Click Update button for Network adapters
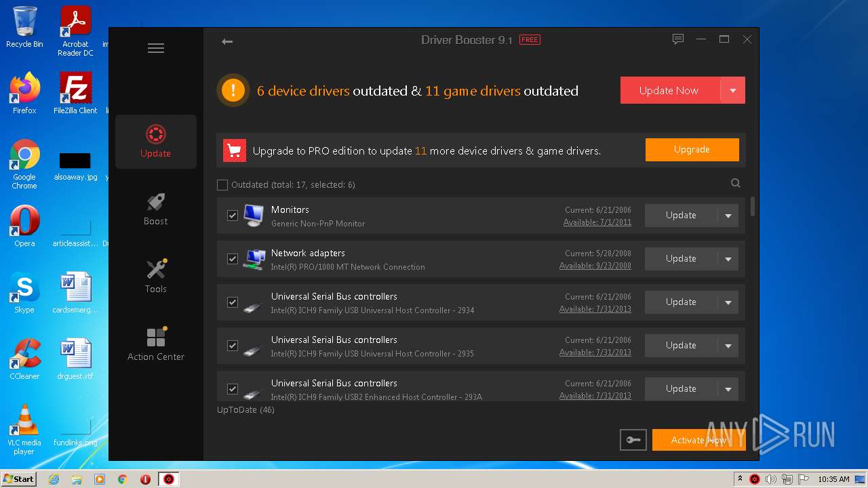 click(x=682, y=259)
